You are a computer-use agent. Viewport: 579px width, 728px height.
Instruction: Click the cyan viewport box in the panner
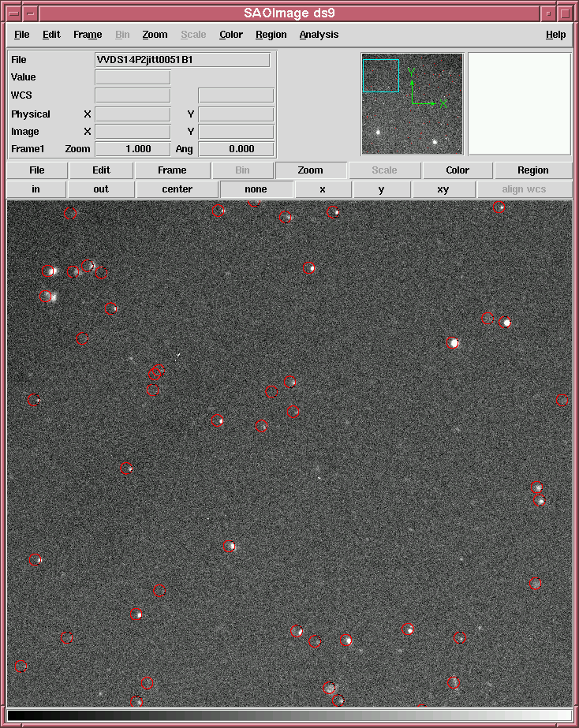(380, 76)
